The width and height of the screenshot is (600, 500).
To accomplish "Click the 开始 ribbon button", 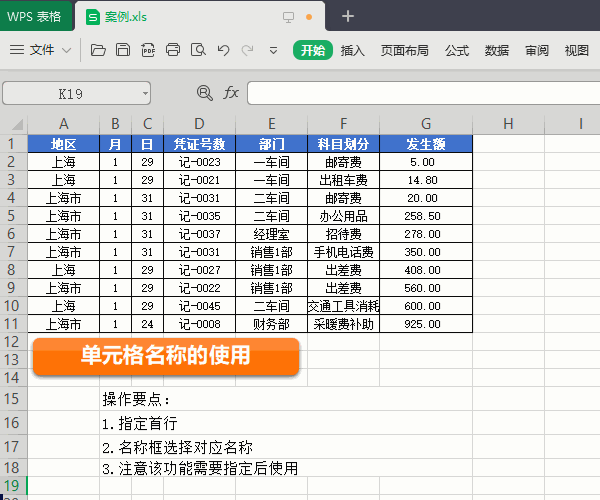I will tap(313, 50).
